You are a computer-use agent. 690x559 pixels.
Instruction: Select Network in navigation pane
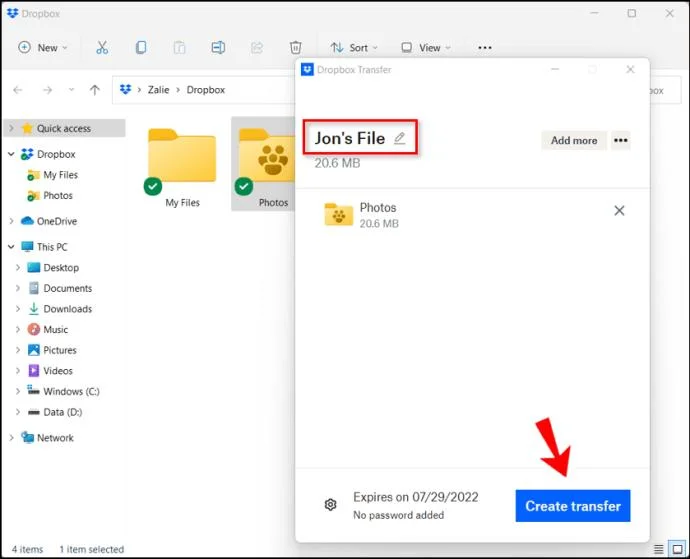coord(55,438)
